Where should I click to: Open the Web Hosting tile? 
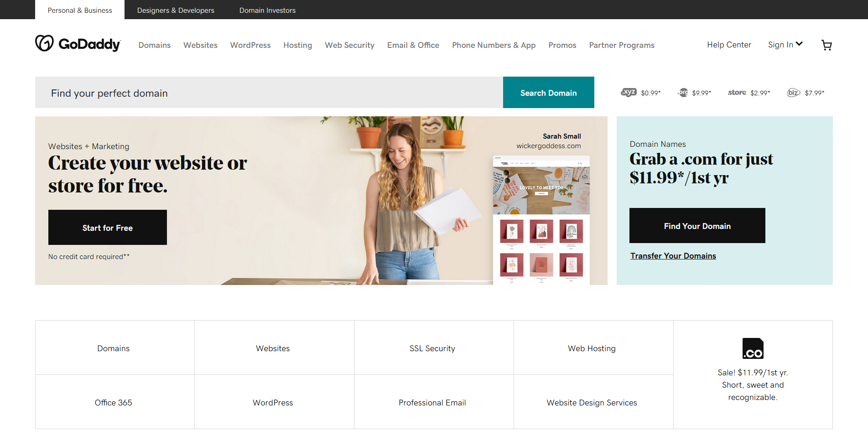[x=593, y=348]
